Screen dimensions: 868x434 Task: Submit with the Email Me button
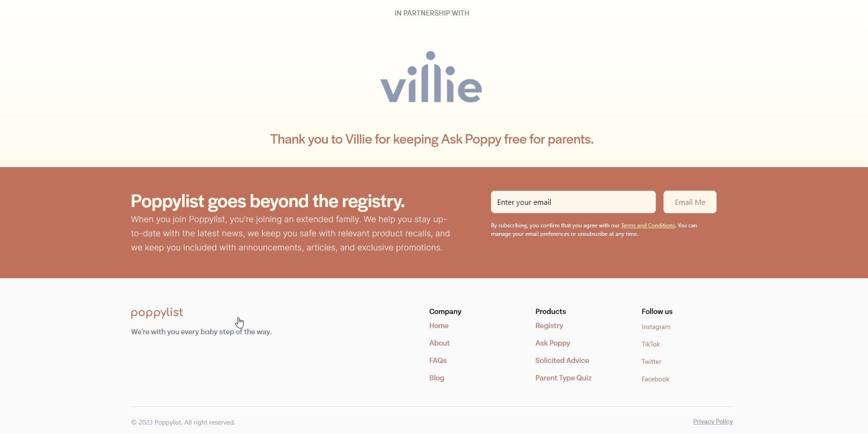click(690, 202)
